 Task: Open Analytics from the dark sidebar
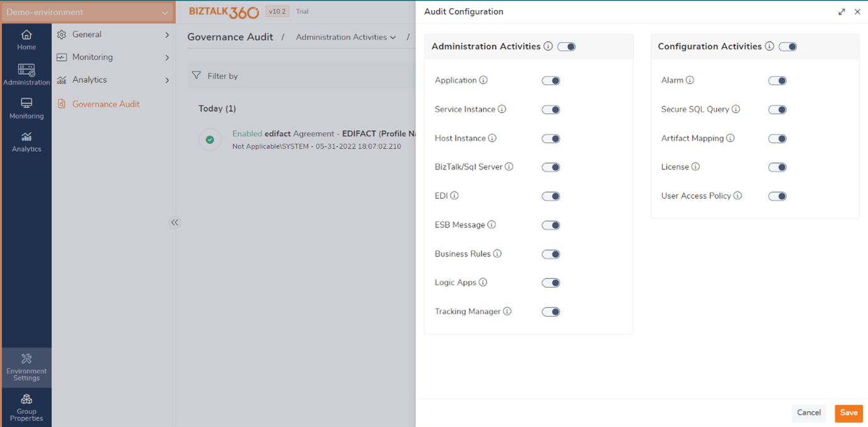(x=26, y=143)
